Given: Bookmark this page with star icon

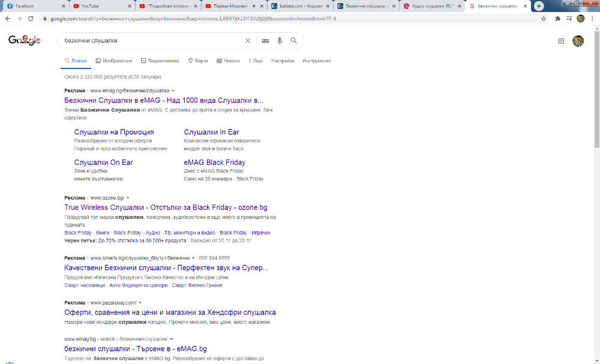Looking at the screenshot, I should (x=544, y=19).
